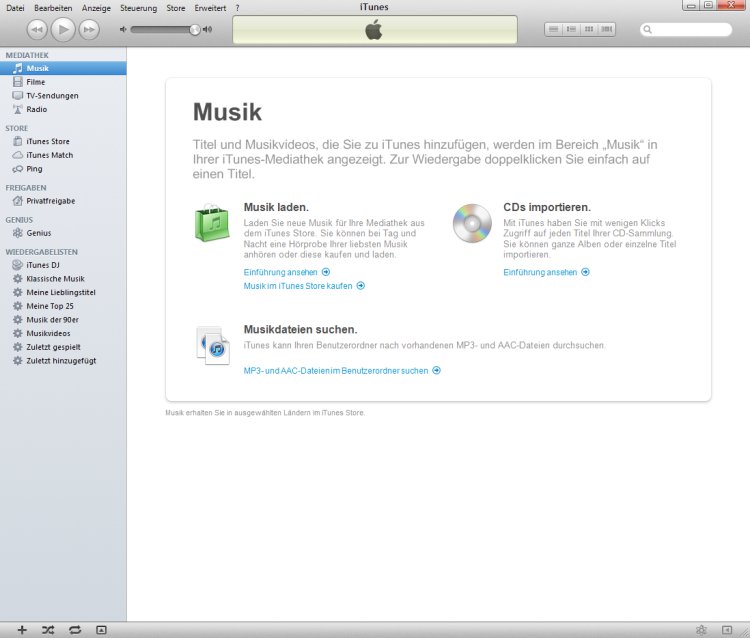Click MP3- und AAC-Dateien im Benutzerordner suchen
Screen dimensions: 750x638
coord(342,371)
